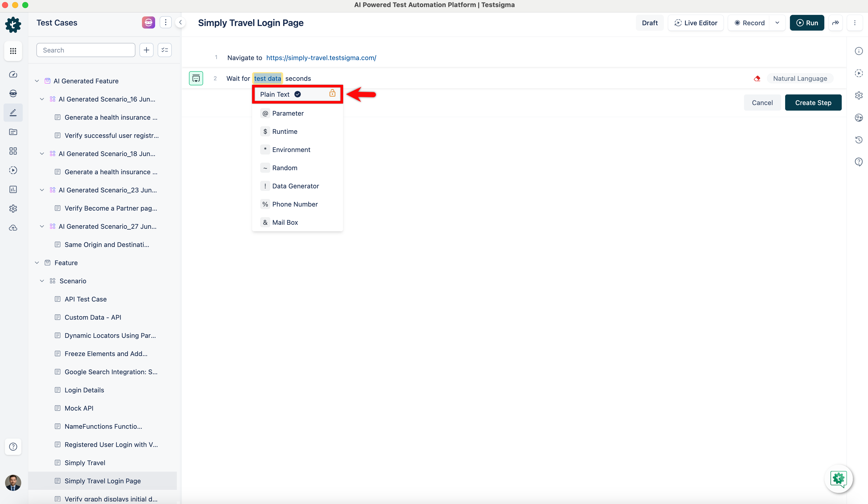
Task: Toggle the multi-select checklist button near search
Action: [x=165, y=50]
